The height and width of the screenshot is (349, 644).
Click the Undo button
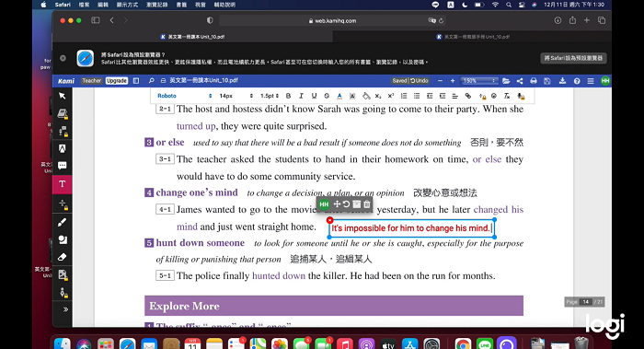pyautogui.click(x=420, y=81)
